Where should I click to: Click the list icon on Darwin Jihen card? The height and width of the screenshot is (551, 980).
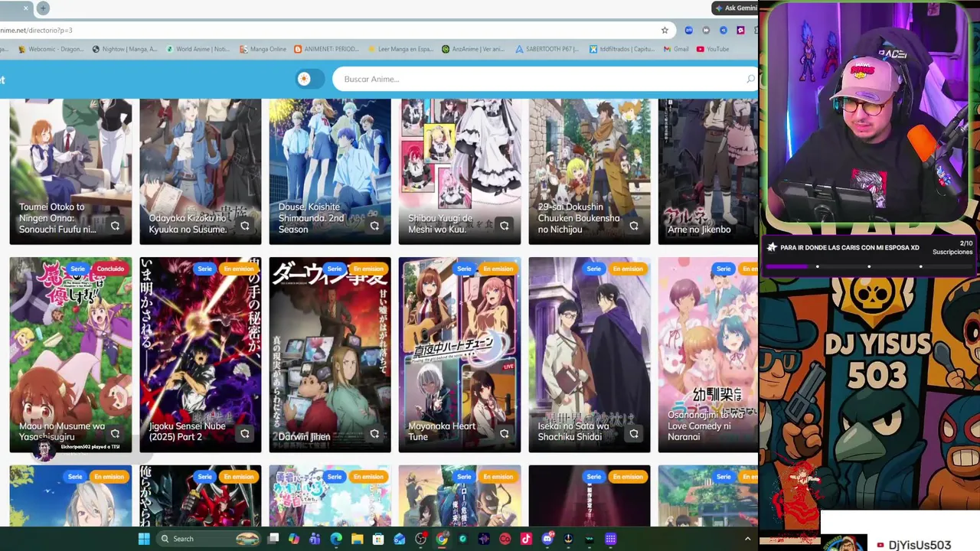(x=374, y=434)
